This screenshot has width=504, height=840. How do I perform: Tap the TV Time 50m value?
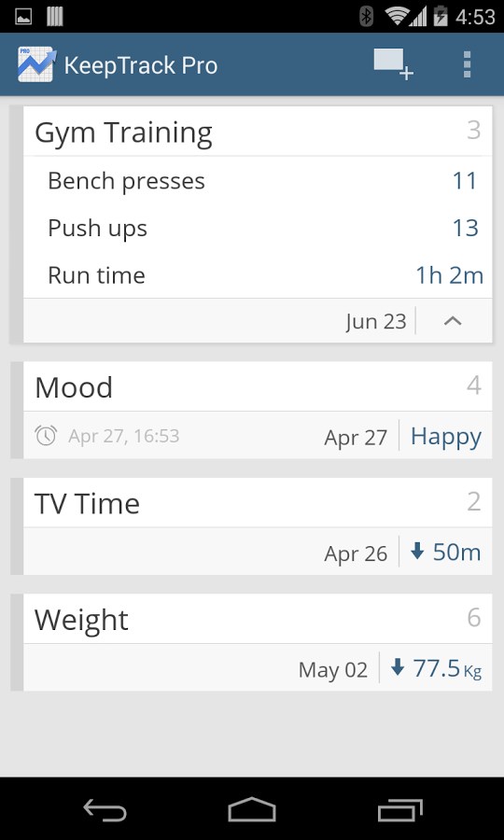click(x=445, y=553)
